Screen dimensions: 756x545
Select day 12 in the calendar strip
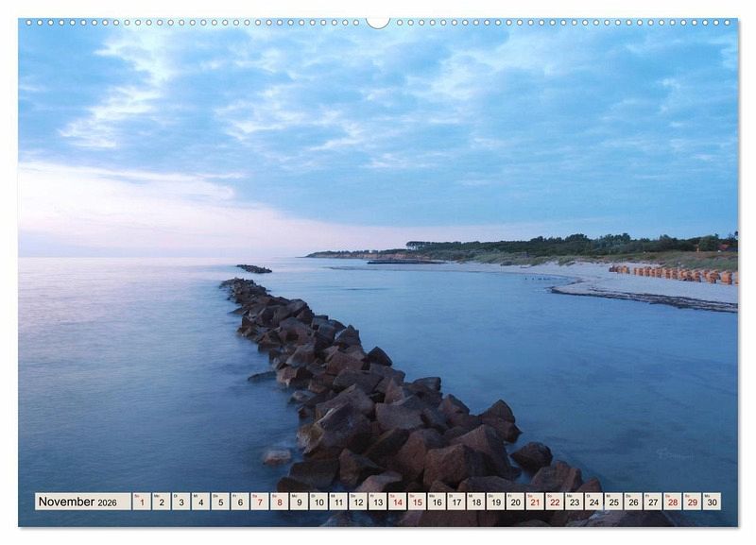pyautogui.click(x=358, y=502)
